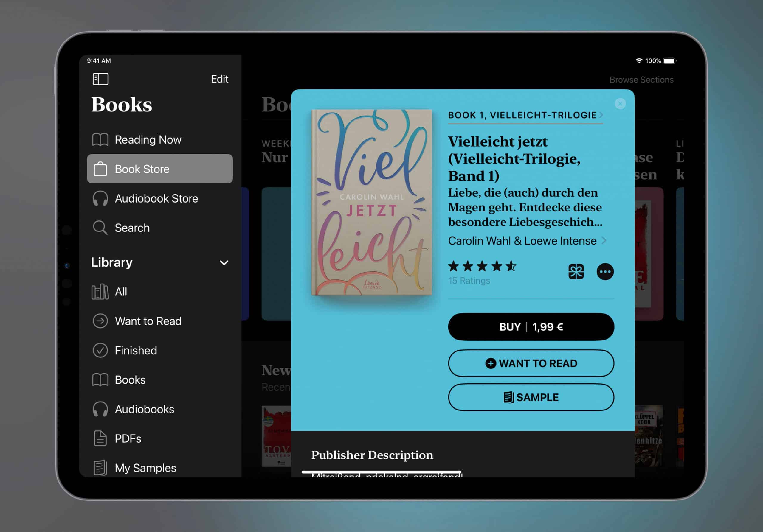763x532 pixels.
Task: Open Search in the sidebar
Action: click(x=160, y=228)
